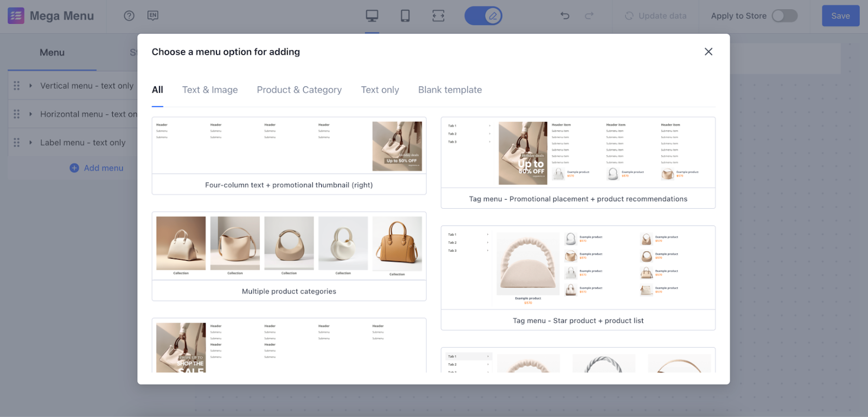868x417 pixels.
Task: Expand the Horizontal menu item arrow
Action: point(31,114)
